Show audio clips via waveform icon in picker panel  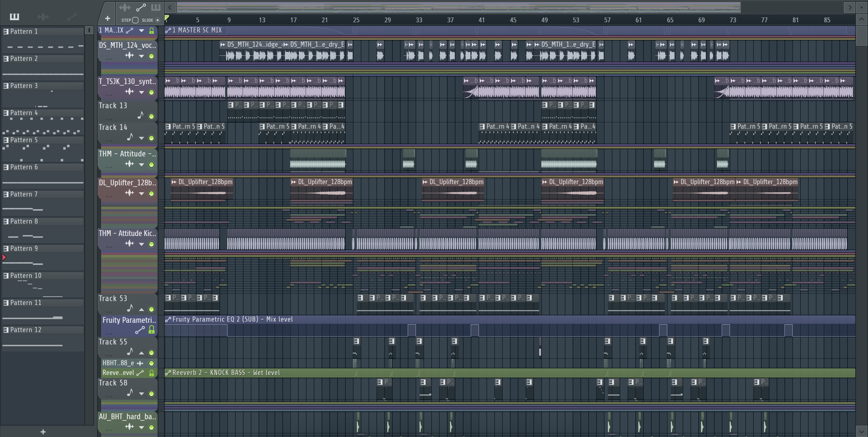[43, 17]
